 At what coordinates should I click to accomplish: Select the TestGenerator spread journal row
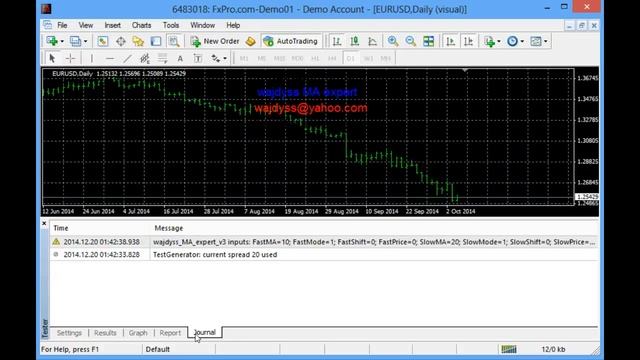(324, 255)
